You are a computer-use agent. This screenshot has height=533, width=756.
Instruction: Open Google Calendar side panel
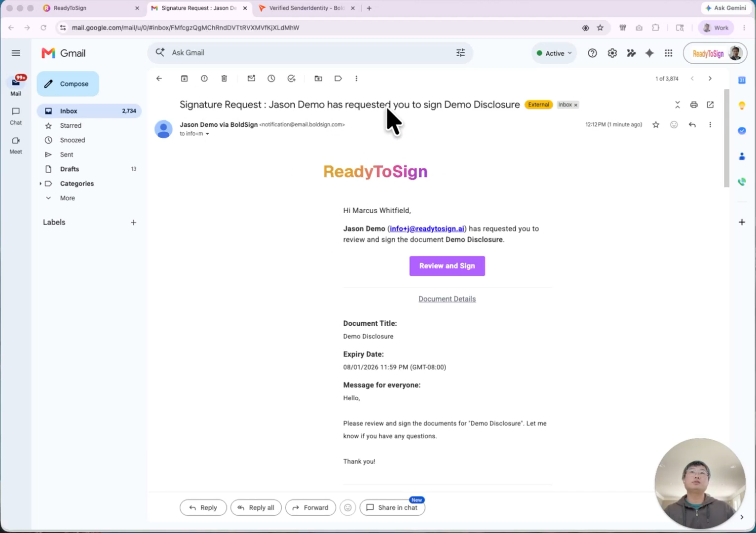tap(742, 80)
